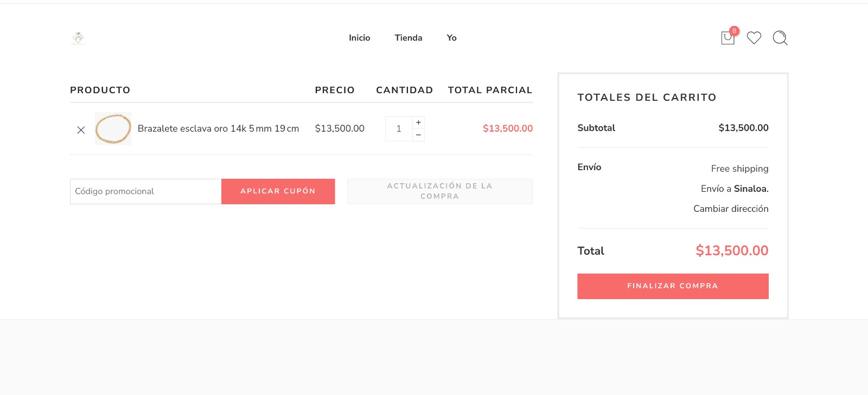
Task: Click the Free shipping option
Action: 739,169
